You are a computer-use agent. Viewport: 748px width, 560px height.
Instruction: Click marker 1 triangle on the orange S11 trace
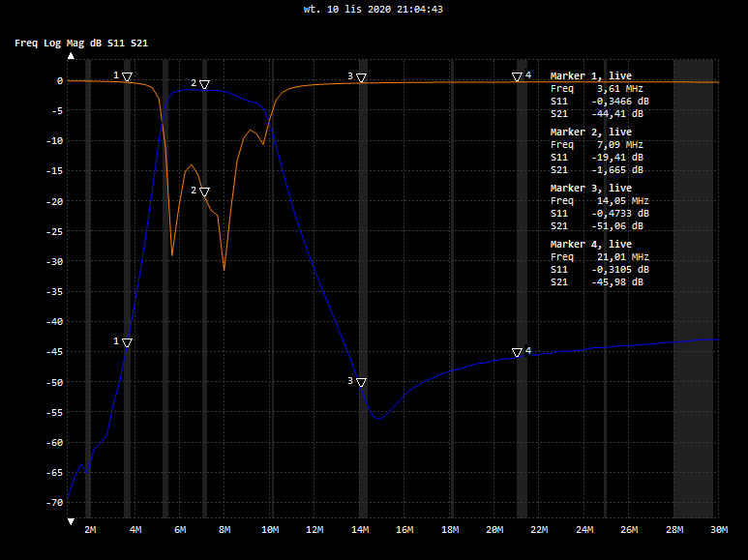128,76
